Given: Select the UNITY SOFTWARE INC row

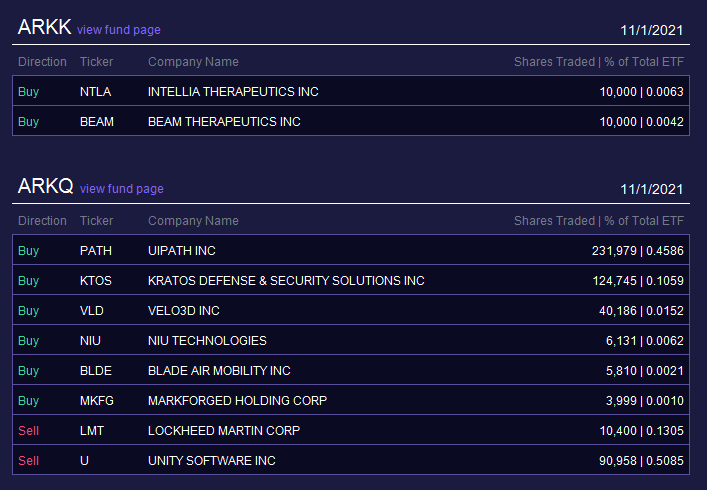Looking at the screenshot, I should click(351, 460).
